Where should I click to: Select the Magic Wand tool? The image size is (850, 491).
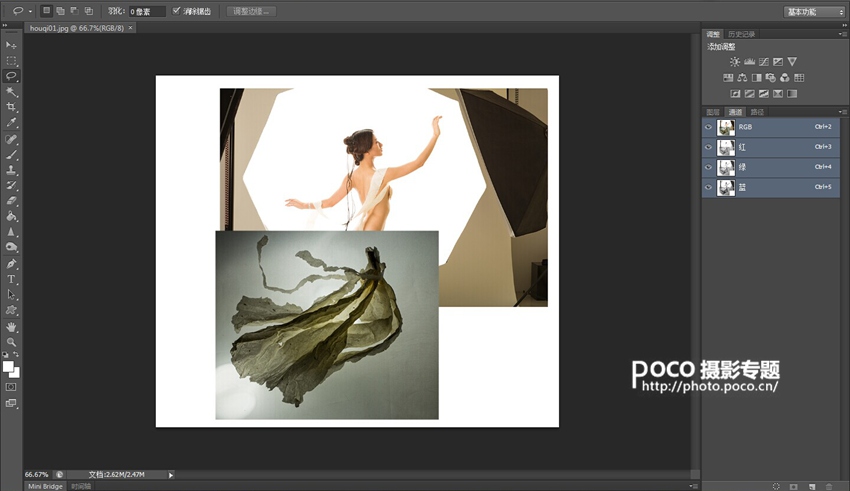[x=11, y=92]
